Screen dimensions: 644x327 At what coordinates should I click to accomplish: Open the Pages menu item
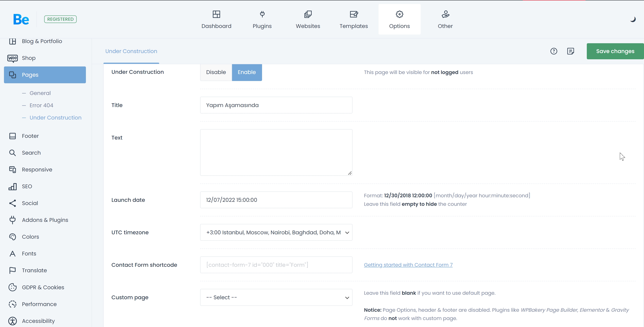(45, 75)
